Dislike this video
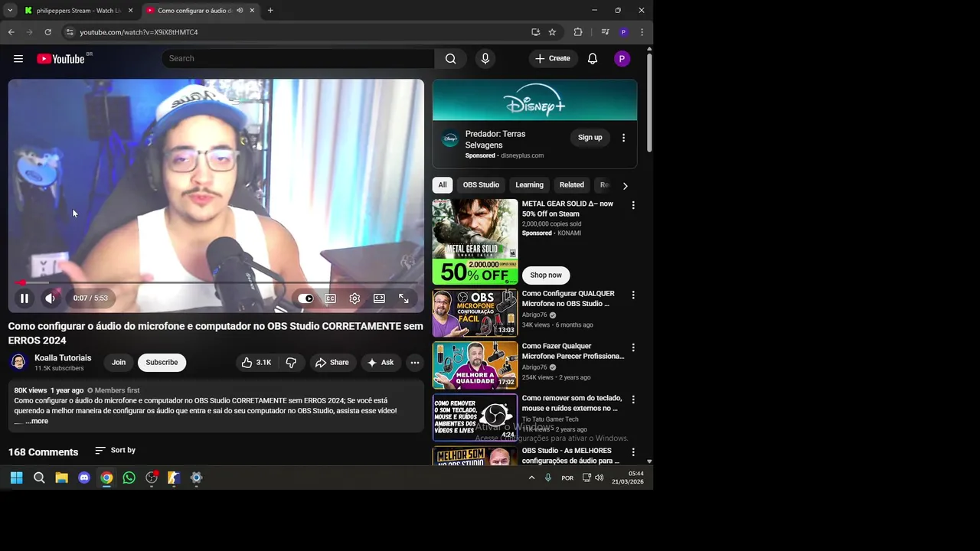 [291, 363]
